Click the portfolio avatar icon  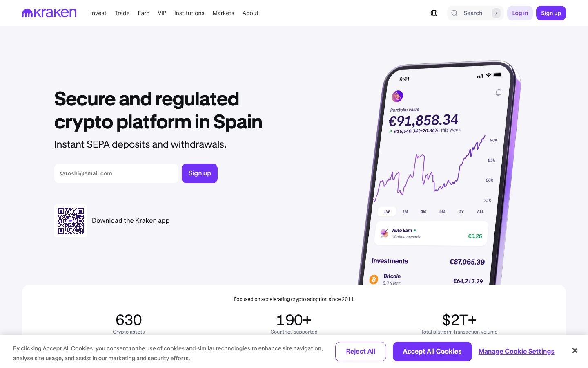click(397, 96)
